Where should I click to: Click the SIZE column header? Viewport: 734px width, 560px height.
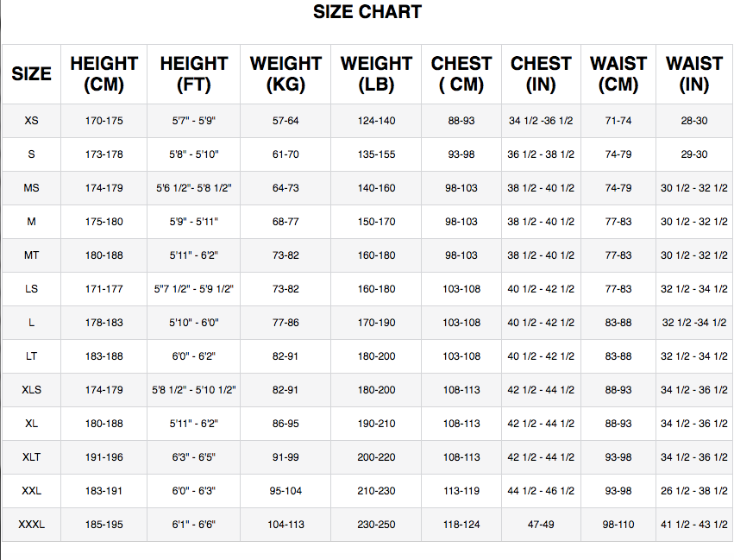(31, 74)
